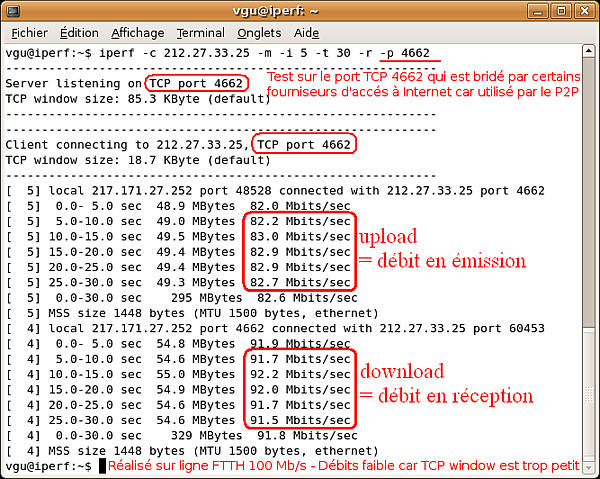
Task: Open the Terminal menu
Action: (x=201, y=33)
